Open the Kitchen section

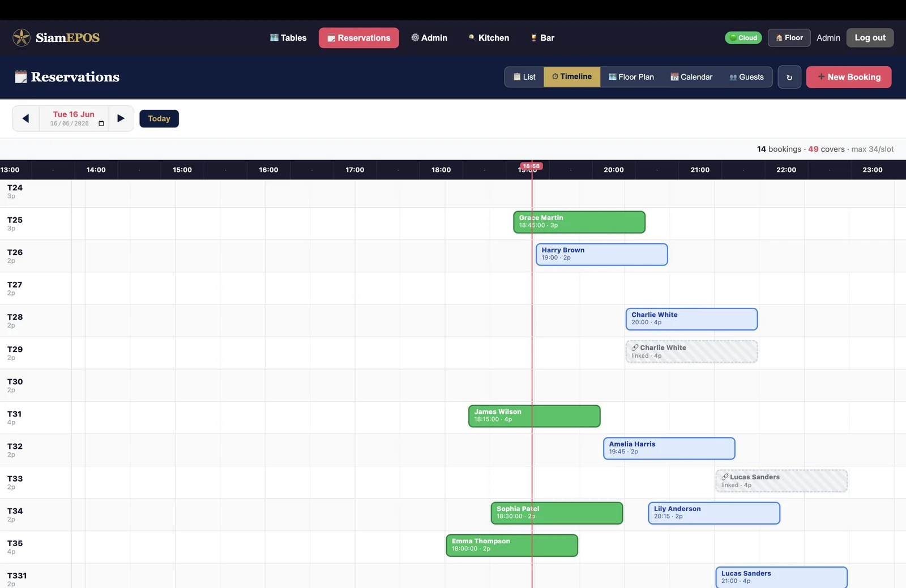click(489, 38)
